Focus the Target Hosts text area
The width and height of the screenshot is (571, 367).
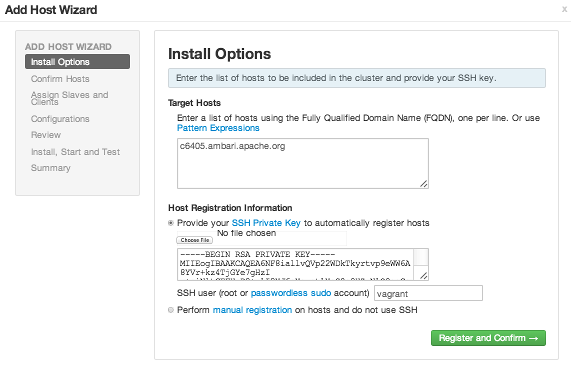pyautogui.click(x=303, y=163)
